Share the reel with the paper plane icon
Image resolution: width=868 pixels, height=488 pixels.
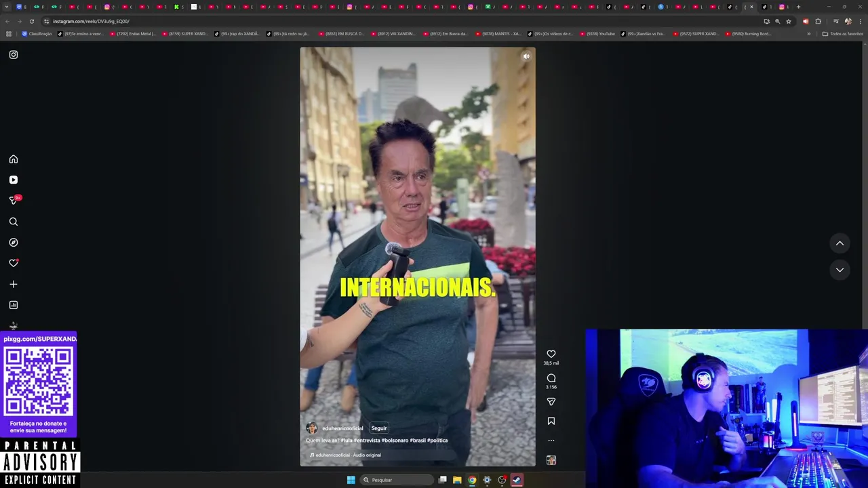pos(551,402)
